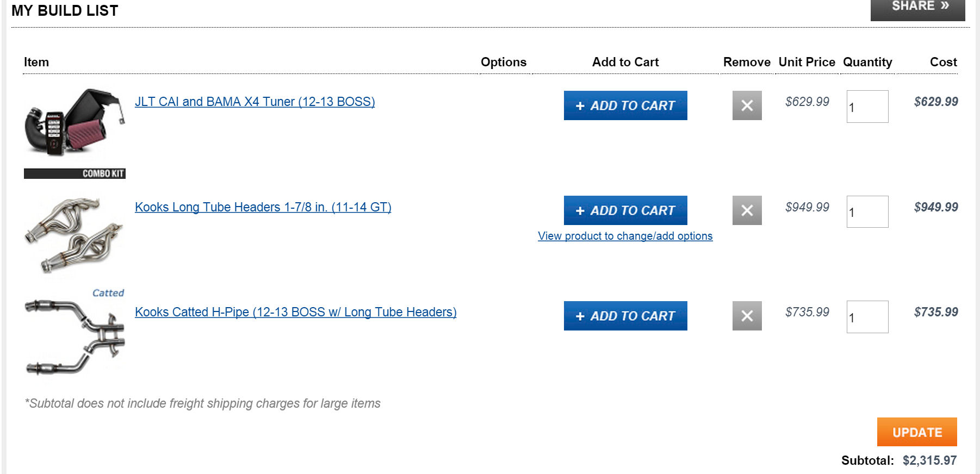Remove the JLT CAI and BAMA Tuner item

click(747, 105)
